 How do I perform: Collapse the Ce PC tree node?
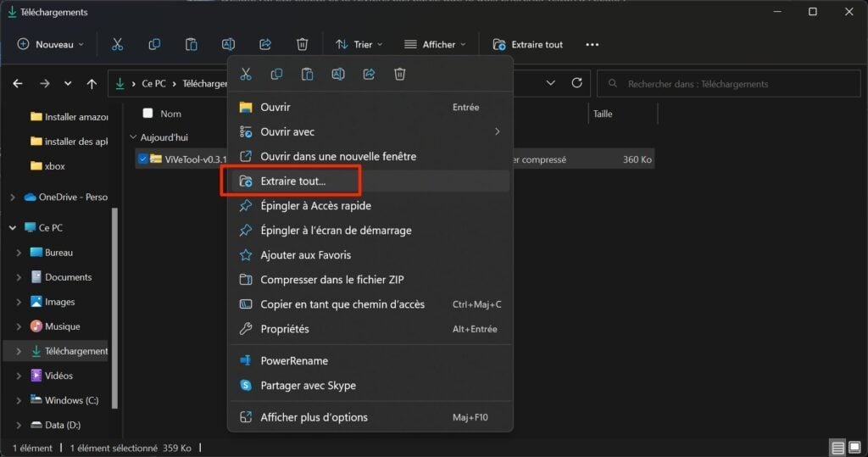point(13,228)
